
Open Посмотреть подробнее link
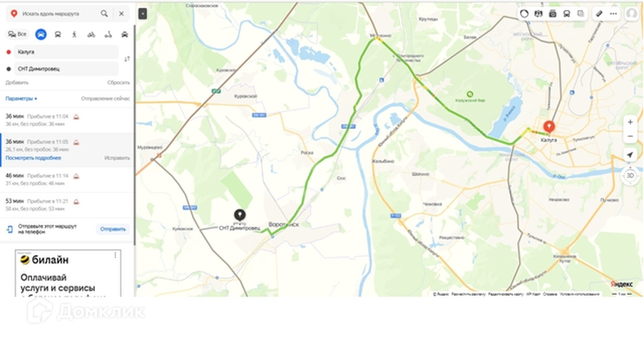click(34, 158)
